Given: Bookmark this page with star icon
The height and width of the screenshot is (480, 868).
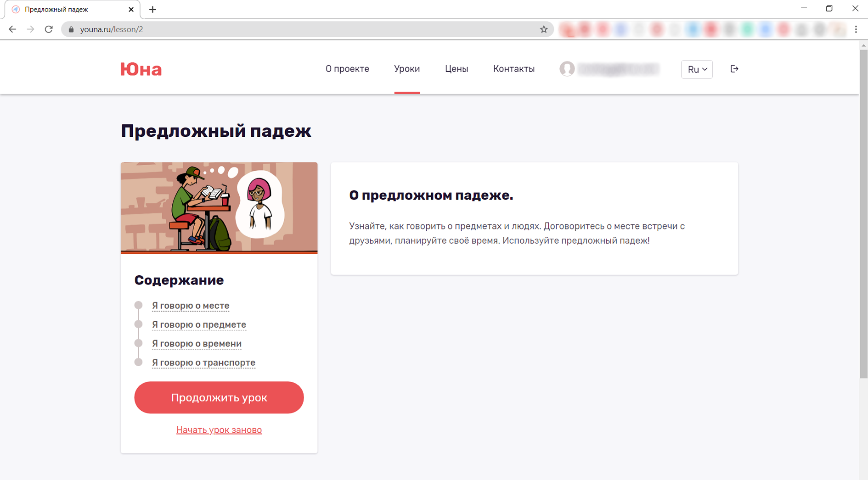Looking at the screenshot, I should (544, 29).
